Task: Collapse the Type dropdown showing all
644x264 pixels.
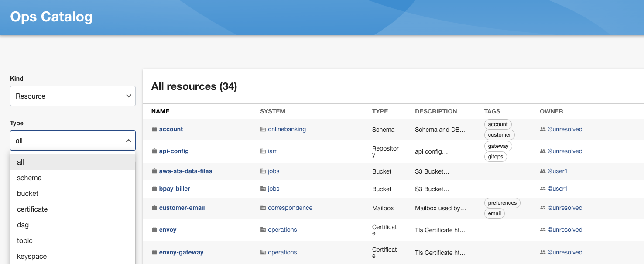Action: 73,141
